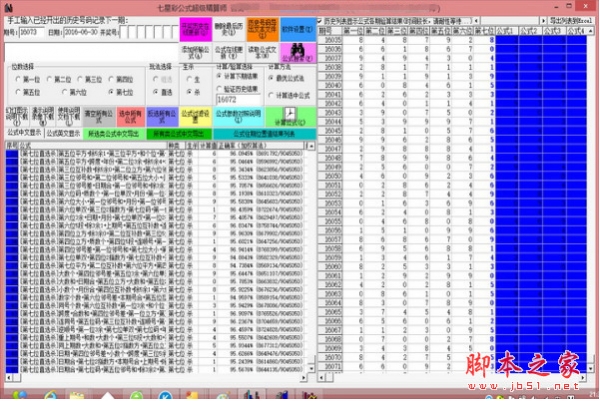600x401 pixels.
Task: Toggle the history list display checkbox
Action: tap(322, 19)
